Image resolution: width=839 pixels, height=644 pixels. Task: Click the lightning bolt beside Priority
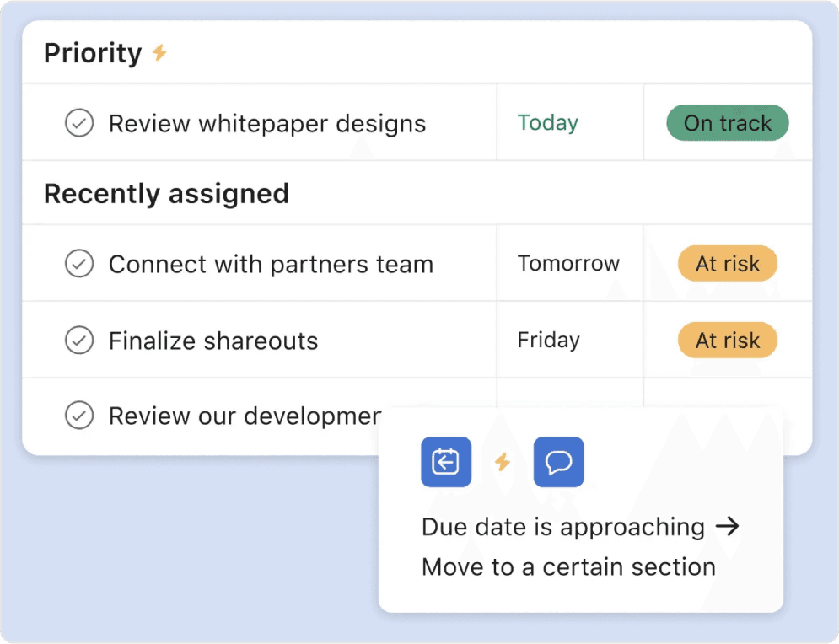tap(159, 53)
